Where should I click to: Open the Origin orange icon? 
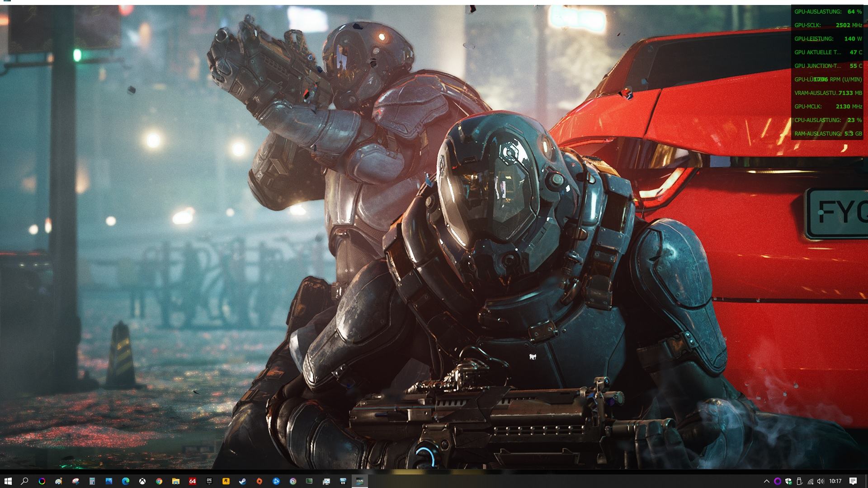[259, 481]
